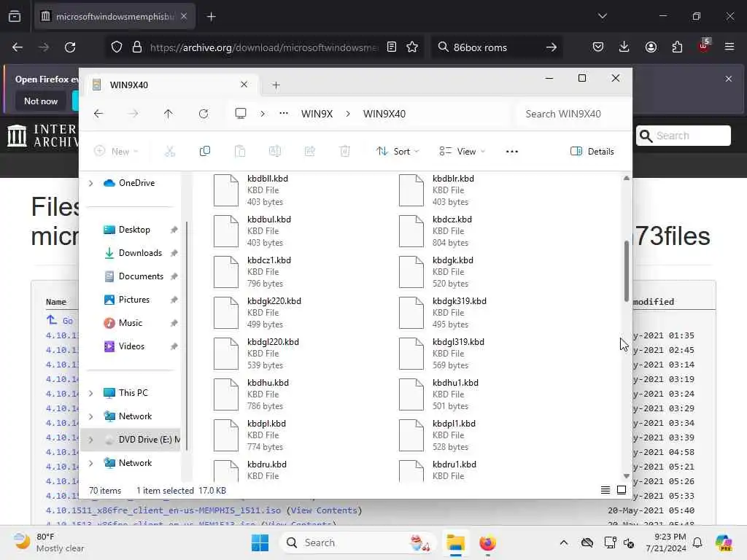The width and height of the screenshot is (747, 560).
Task: Click the Delete trash icon in Explorer
Action: point(345,152)
